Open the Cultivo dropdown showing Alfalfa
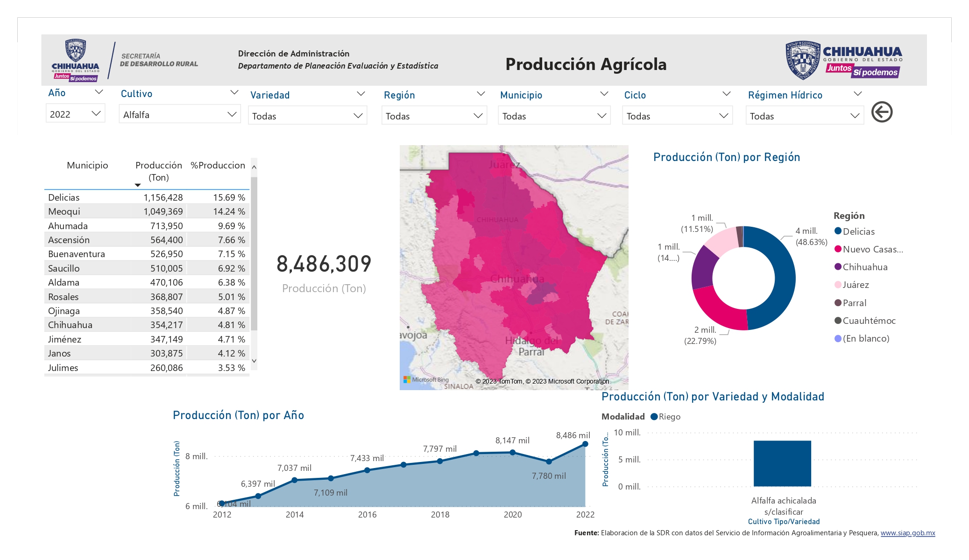 (180, 114)
